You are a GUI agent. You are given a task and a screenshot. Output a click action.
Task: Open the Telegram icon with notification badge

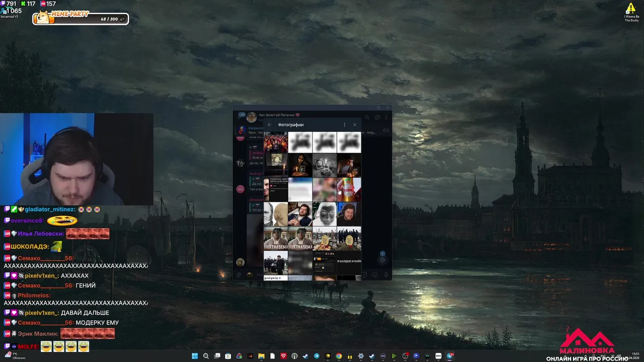(450, 356)
